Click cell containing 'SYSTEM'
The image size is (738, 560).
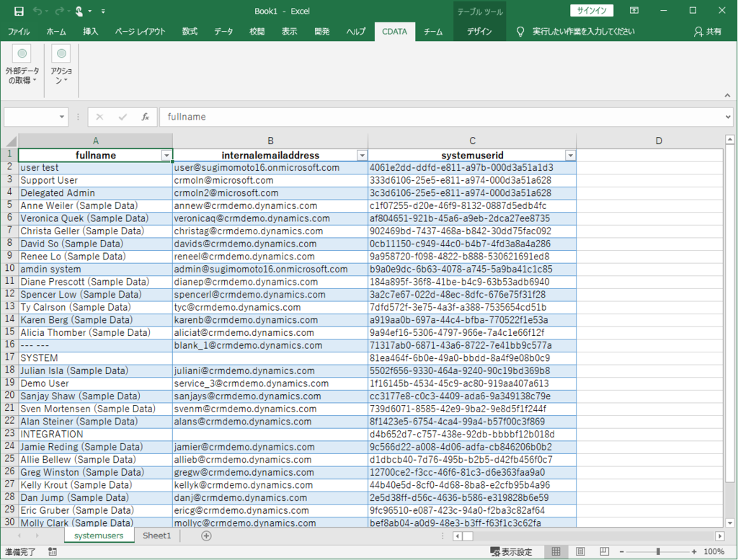click(x=96, y=358)
